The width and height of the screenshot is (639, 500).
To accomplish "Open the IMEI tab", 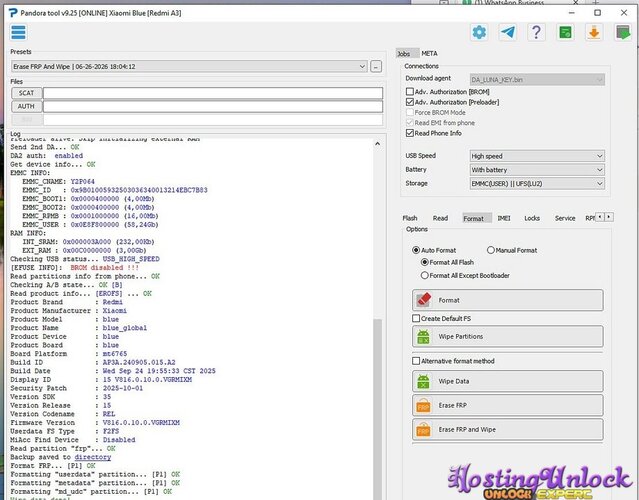I will [504, 218].
